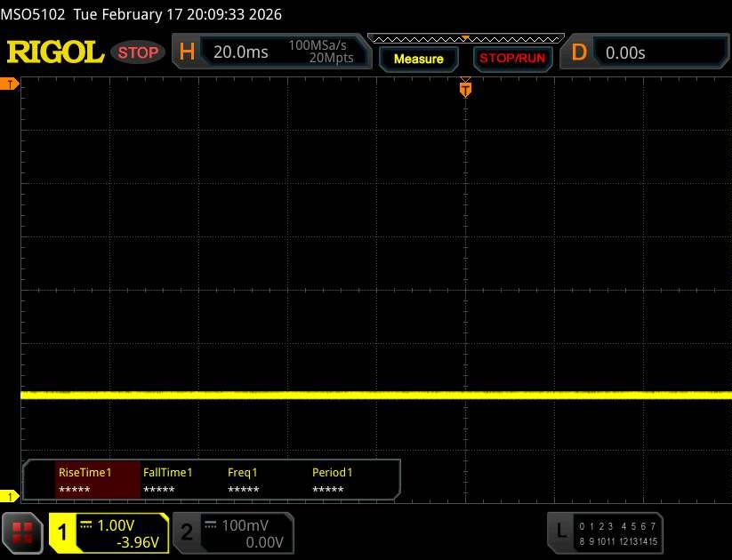
Task: Open the red grid function navigation icon
Action: [x=24, y=532]
